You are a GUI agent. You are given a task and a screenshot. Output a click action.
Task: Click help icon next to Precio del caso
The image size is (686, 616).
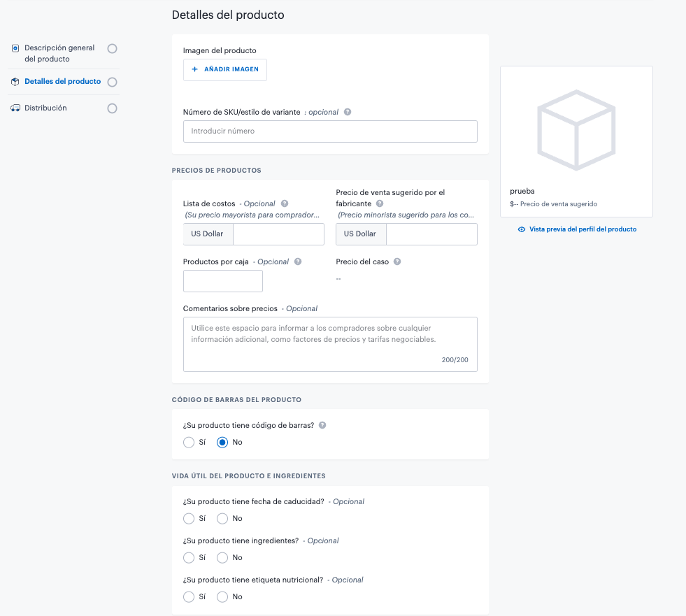click(x=397, y=262)
